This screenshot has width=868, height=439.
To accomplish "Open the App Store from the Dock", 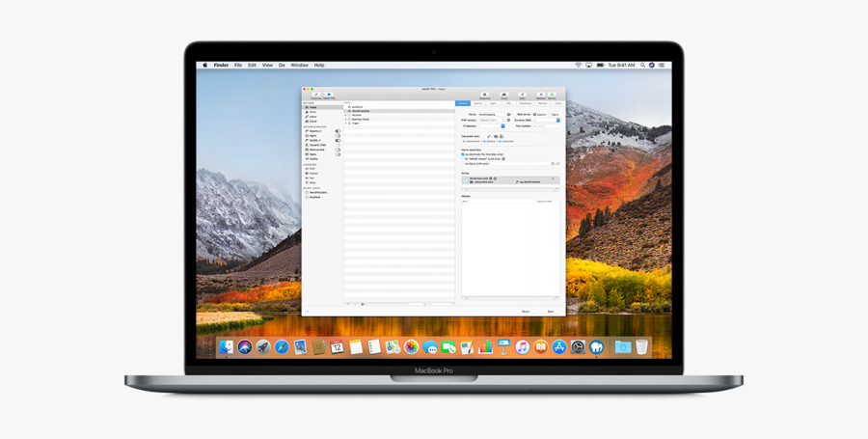I will click(559, 347).
